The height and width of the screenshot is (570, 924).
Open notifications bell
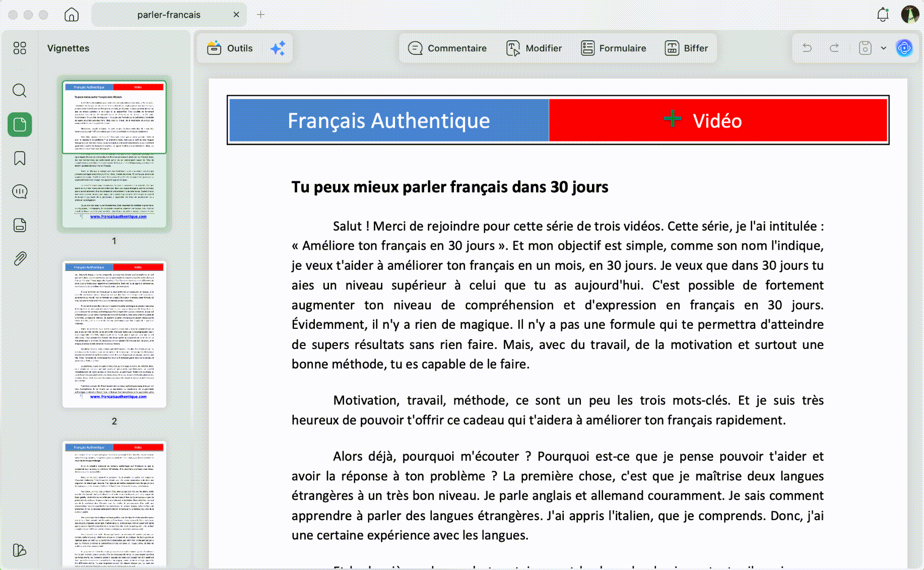(x=883, y=15)
